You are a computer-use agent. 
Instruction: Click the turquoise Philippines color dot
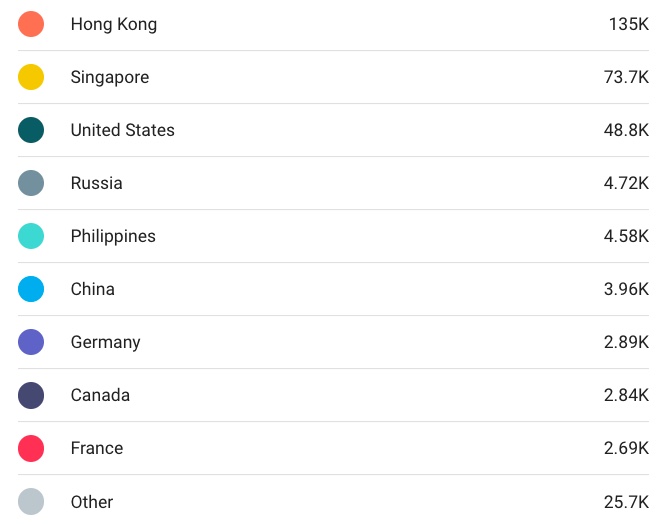tap(31, 236)
